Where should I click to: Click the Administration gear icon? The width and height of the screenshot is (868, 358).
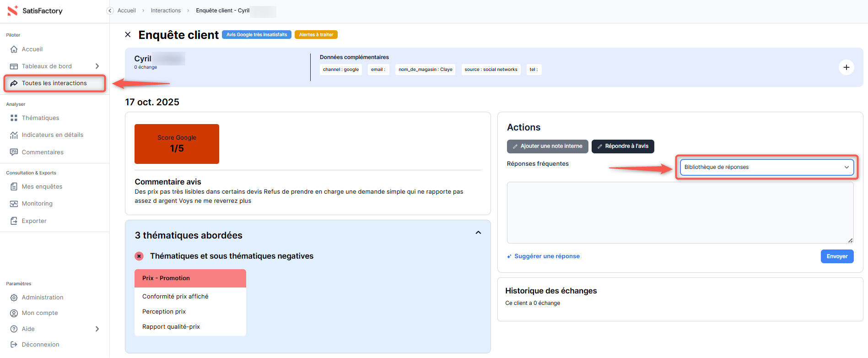[x=14, y=298]
